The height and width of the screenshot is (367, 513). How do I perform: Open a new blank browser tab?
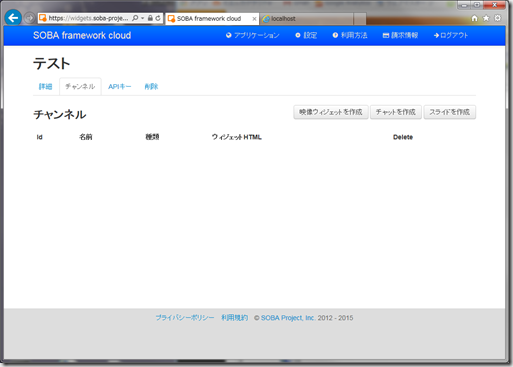[x=360, y=19]
